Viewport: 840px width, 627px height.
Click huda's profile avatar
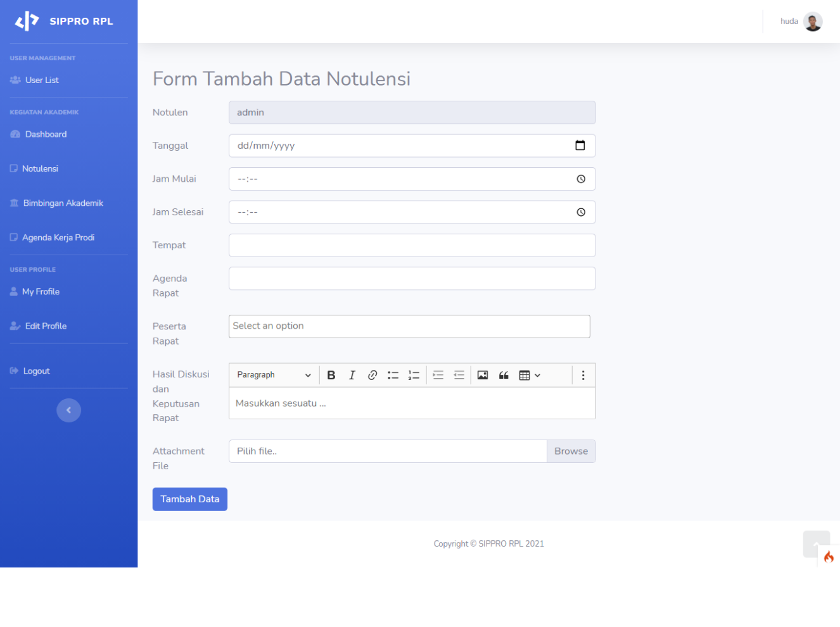pos(813,22)
